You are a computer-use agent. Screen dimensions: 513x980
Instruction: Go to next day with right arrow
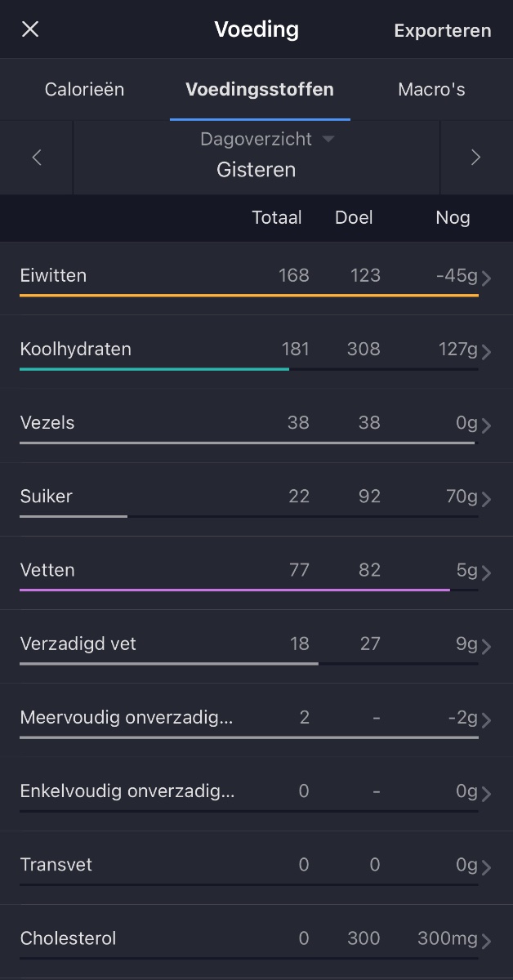click(x=476, y=158)
